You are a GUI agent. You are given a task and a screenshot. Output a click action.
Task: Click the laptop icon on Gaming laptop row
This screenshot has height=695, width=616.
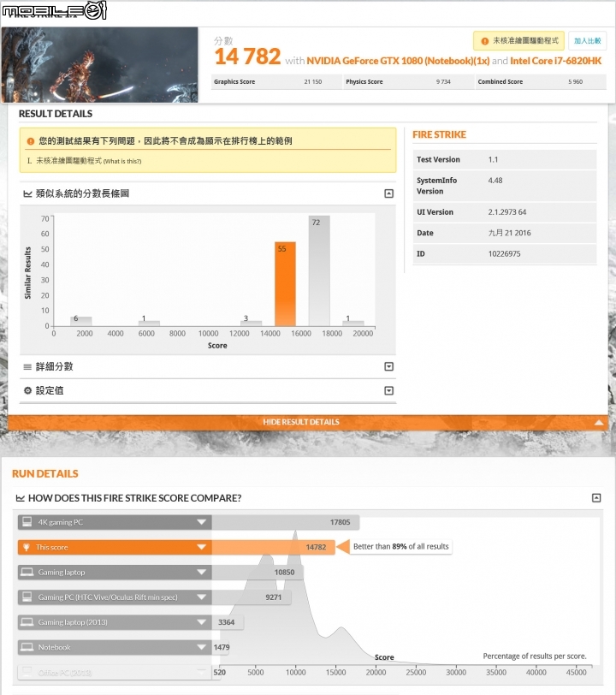[x=27, y=573]
